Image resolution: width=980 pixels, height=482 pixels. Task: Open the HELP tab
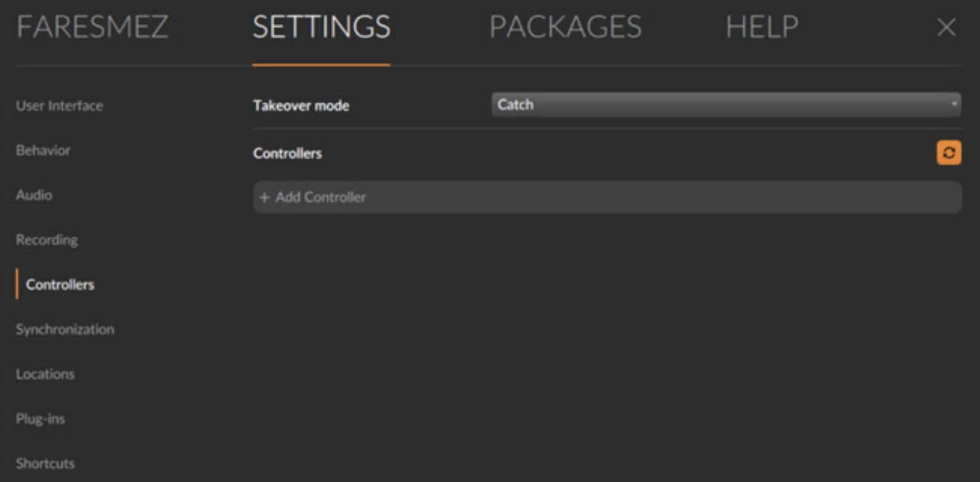point(762,27)
